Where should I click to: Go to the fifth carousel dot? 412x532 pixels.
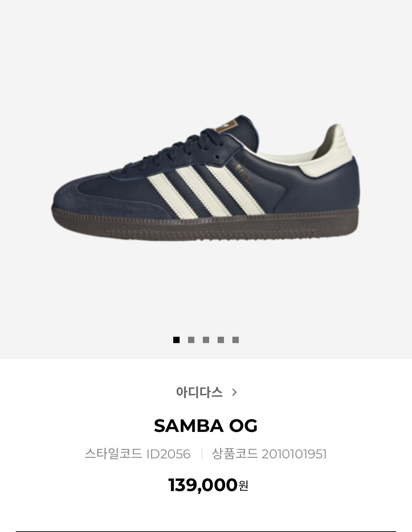(236, 340)
